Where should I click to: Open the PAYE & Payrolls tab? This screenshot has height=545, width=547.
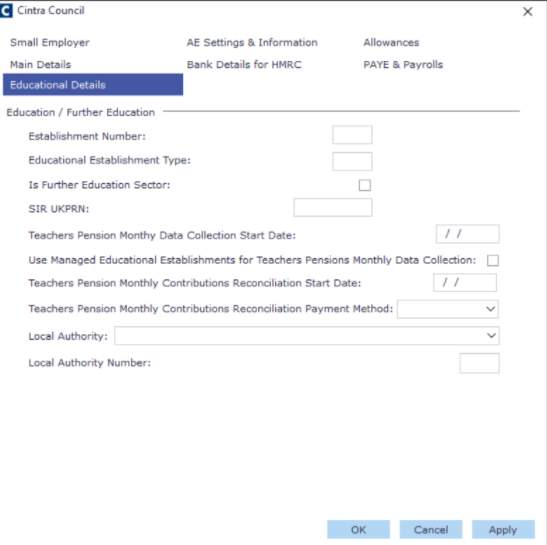[x=403, y=65]
